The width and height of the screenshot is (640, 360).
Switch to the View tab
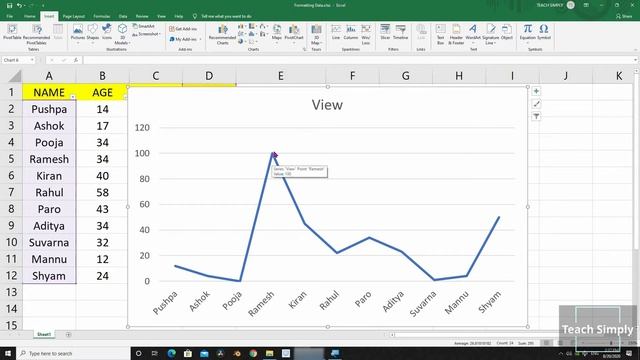point(161,16)
